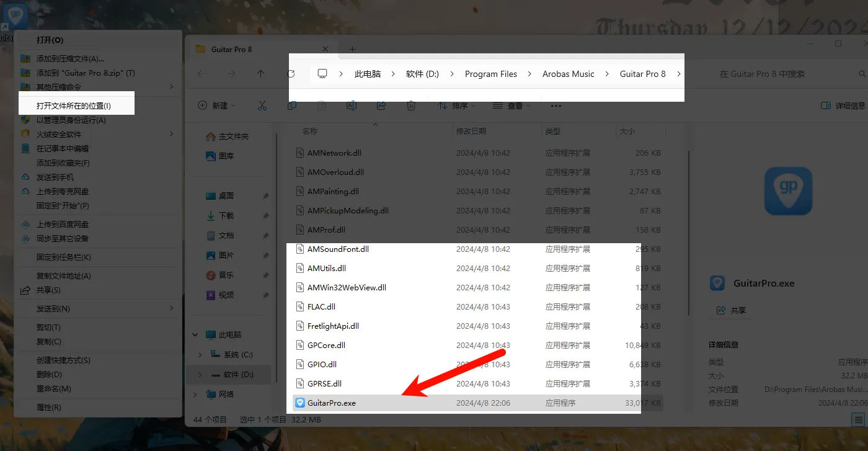Select the Cut icon in the toolbar
Viewport: 868px width, 451px height.
point(262,105)
